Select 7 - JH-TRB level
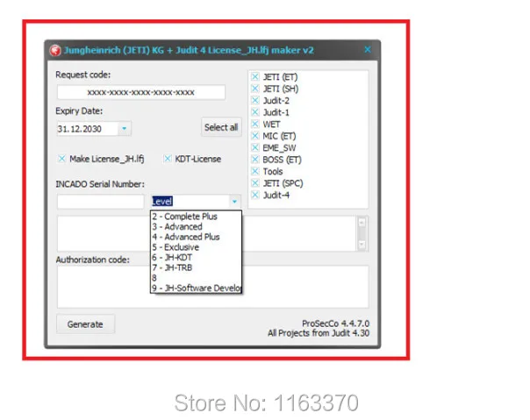Screen dimensions: 530x420 point(196,267)
